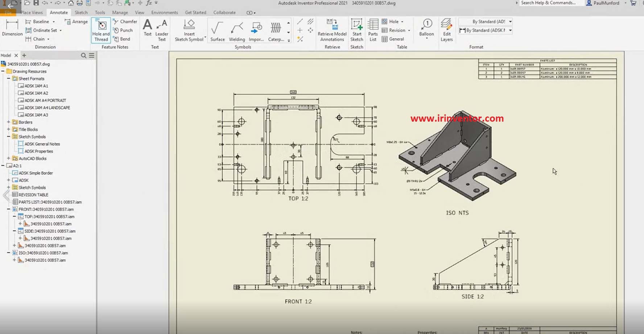Click the Baseline dimension tool
This screenshot has width=644, height=334.
[x=37, y=21]
